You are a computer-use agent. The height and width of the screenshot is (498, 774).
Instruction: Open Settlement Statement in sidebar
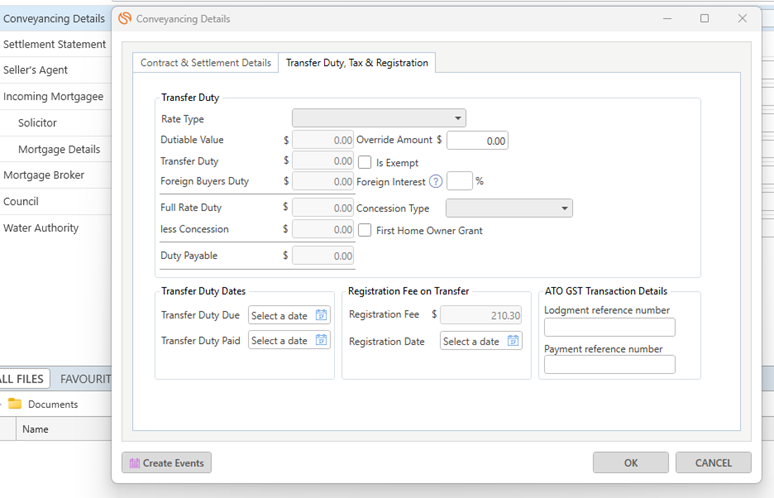click(x=55, y=44)
